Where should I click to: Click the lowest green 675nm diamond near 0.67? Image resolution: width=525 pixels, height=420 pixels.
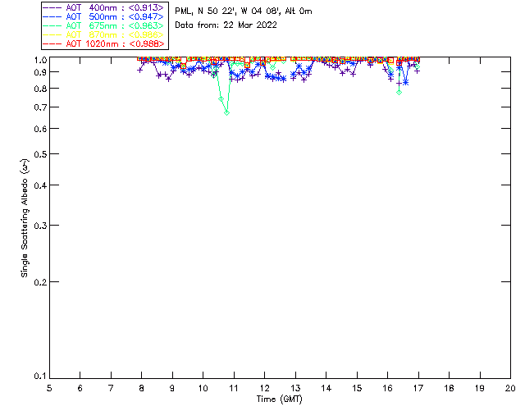click(x=226, y=113)
